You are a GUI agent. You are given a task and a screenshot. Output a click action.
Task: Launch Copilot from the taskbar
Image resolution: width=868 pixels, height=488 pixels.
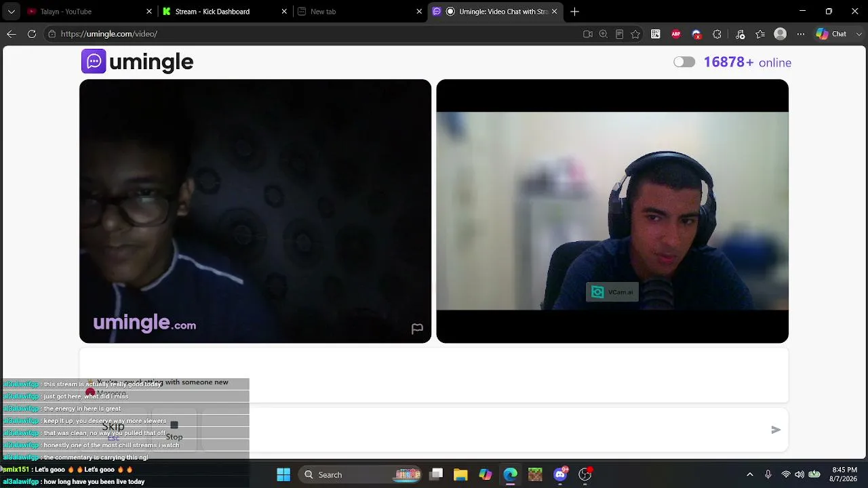click(x=486, y=474)
